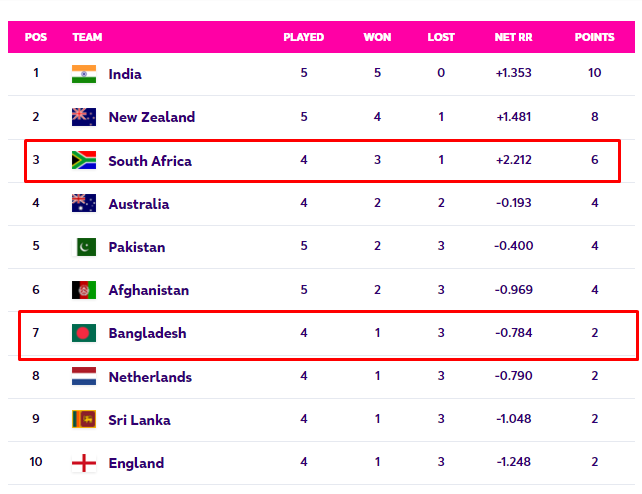642x494 pixels.
Task: Click England's points value cell
Action: pyautogui.click(x=594, y=463)
